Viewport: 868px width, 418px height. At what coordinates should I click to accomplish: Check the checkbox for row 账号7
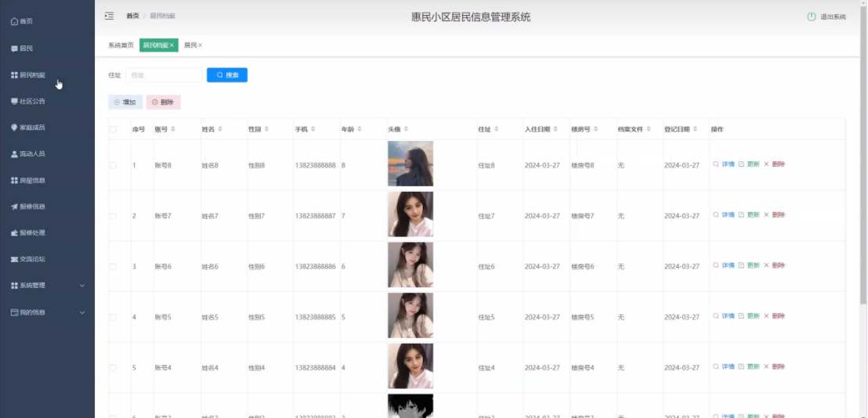click(113, 215)
